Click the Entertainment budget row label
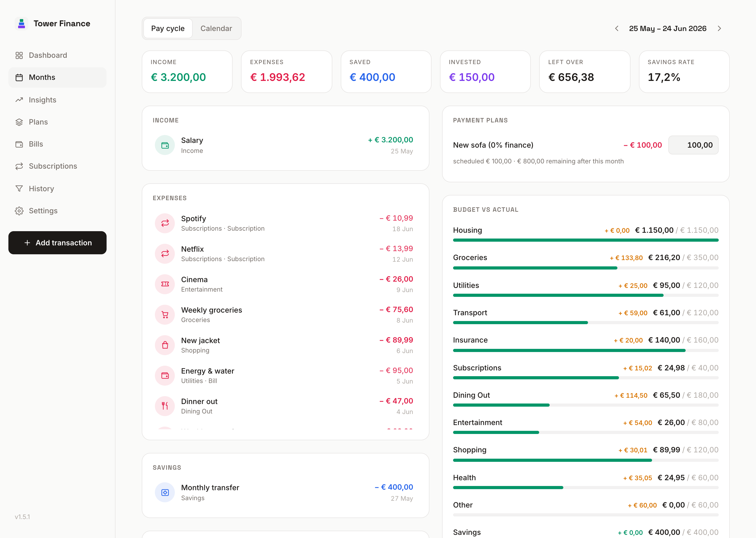The height and width of the screenshot is (538, 756). pos(477,422)
